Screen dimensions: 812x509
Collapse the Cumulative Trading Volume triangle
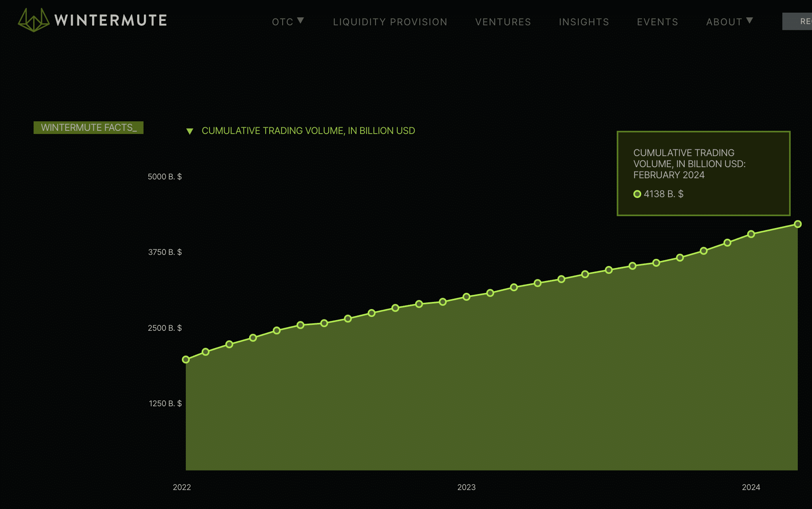[190, 131]
